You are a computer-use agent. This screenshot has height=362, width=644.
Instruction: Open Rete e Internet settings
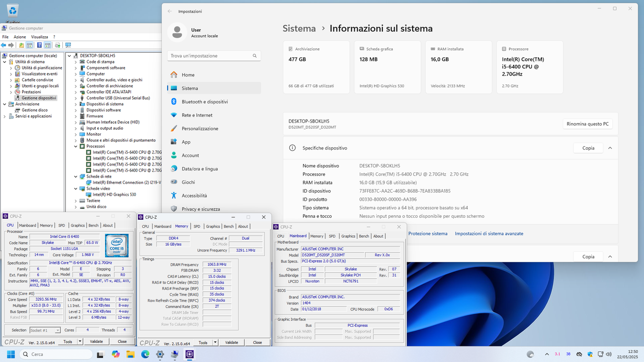point(214,115)
